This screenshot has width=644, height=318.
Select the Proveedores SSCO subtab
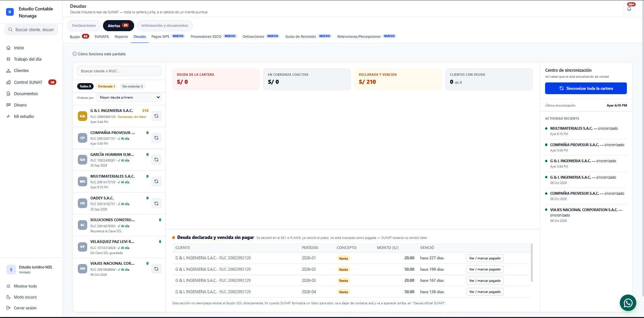[x=213, y=37]
